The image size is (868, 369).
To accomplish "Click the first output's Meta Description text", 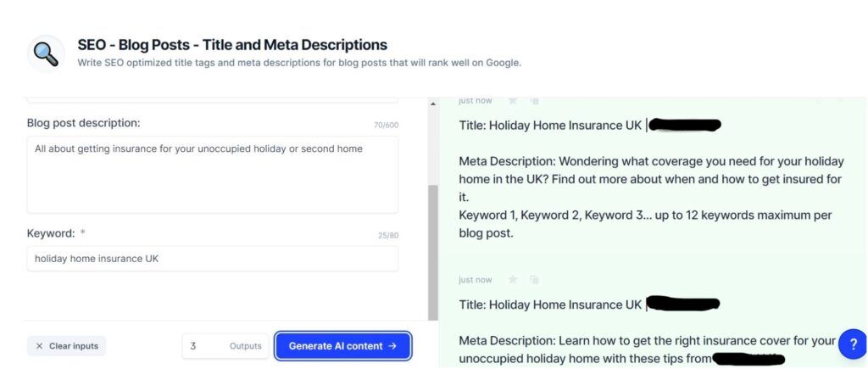I will (651, 179).
